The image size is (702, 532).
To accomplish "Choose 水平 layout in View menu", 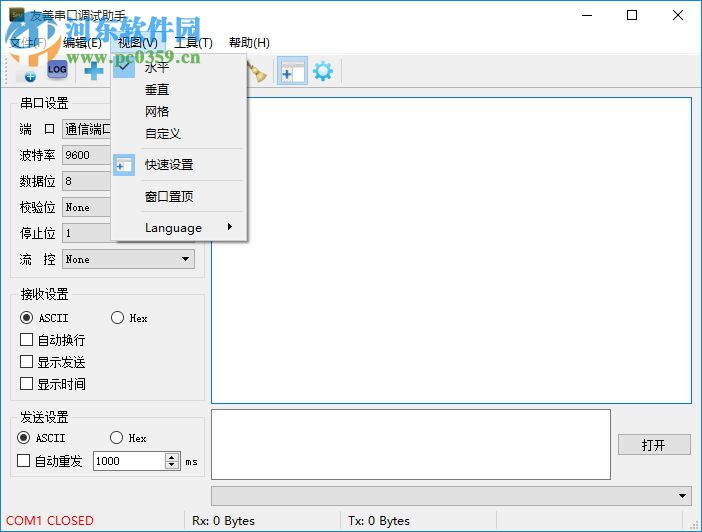I will pyautogui.click(x=179, y=68).
